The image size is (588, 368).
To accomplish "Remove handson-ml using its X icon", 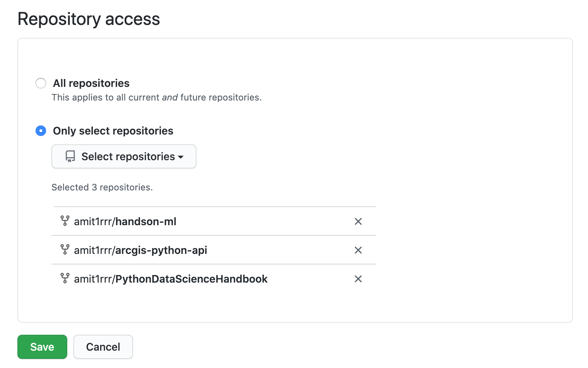I will (358, 221).
